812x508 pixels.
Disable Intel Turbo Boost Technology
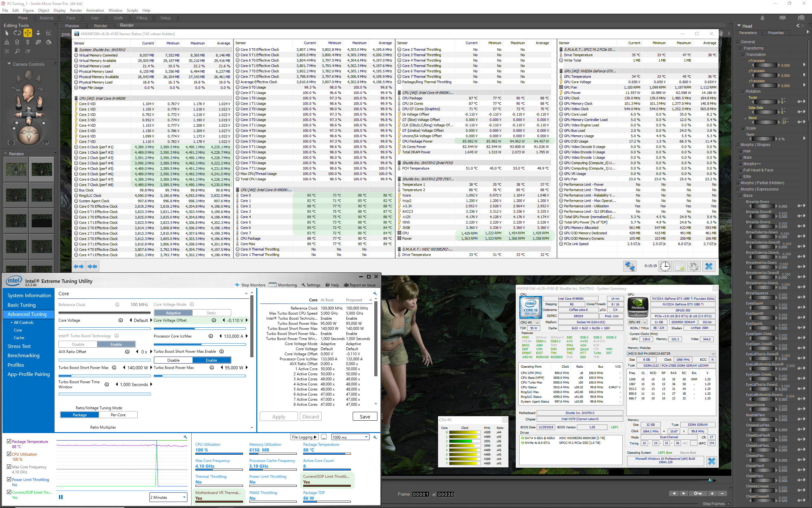78,344
